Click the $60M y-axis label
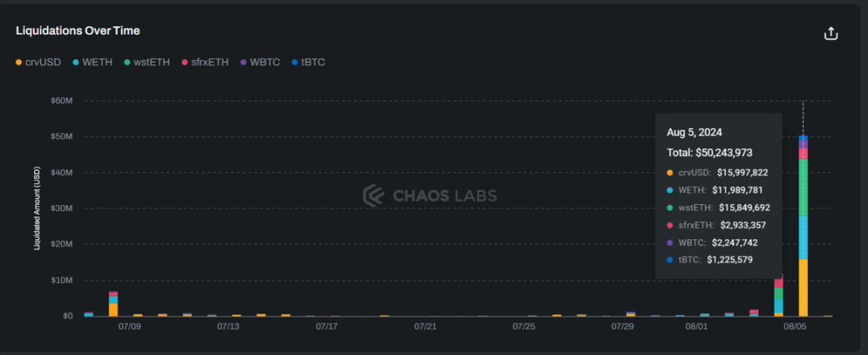Viewport: 868px width, 355px height. pyautogui.click(x=62, y=100)
